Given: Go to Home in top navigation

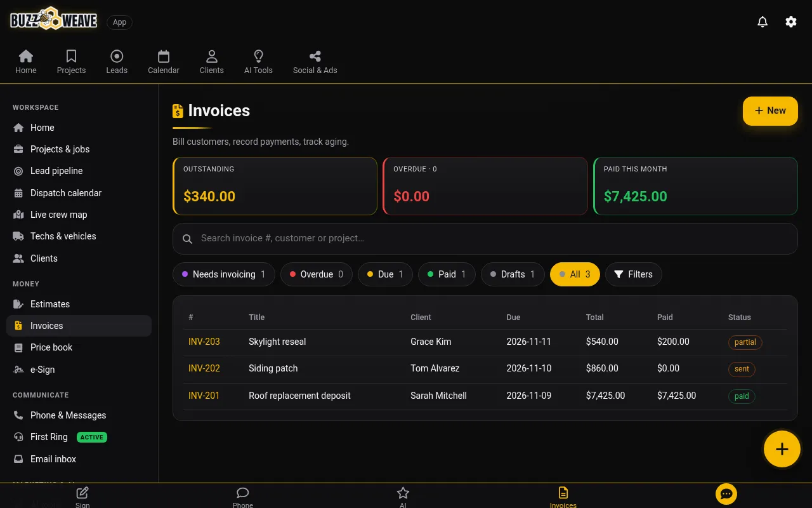Looking at the screenshot, I should pos(26,62).
